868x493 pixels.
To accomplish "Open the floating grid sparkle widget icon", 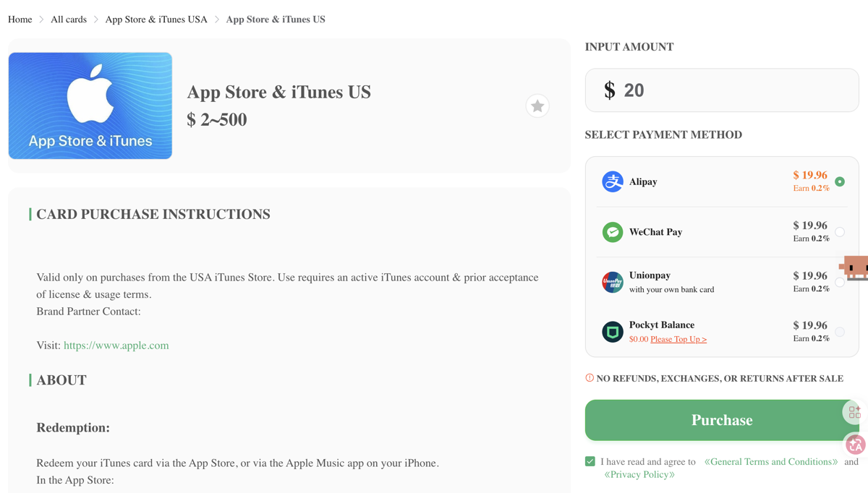I will point(854,412).
